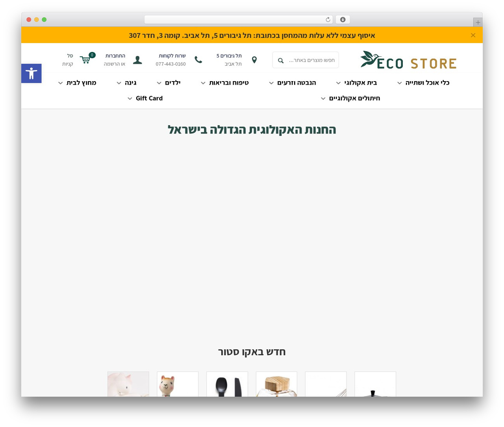Expand the מחוץ לבית menu chevron
Viewport: 504px width, 427px height.
tap(60, 83)
